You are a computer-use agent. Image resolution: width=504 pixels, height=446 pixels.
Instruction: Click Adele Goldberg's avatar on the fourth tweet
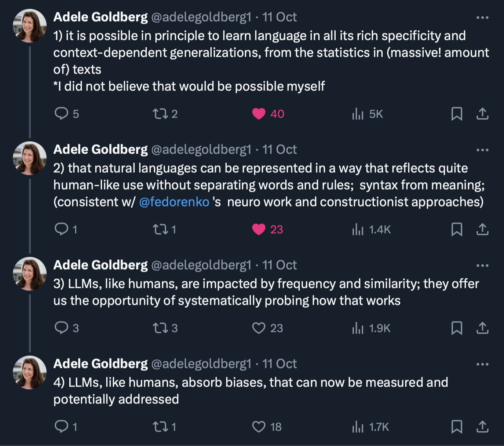pos(30,372)
